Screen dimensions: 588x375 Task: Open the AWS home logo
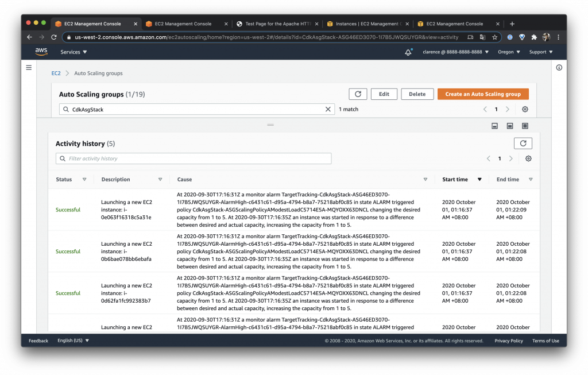coord(41,52)
